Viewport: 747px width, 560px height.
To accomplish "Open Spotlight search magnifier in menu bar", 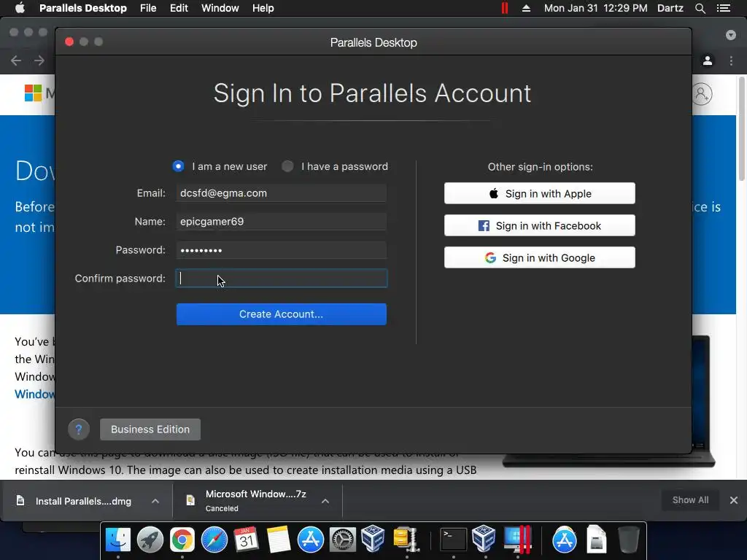I will pos(700,8).
